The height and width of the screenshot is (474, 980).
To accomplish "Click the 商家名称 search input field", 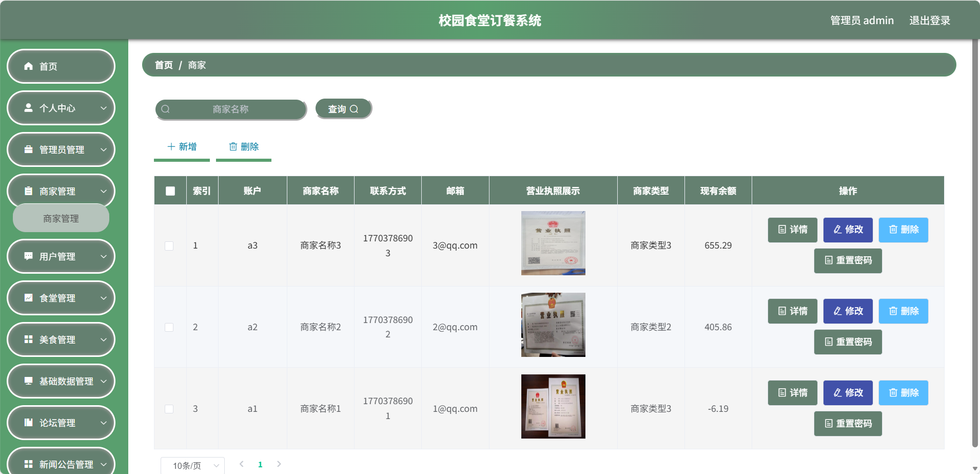I will point(231,109).
